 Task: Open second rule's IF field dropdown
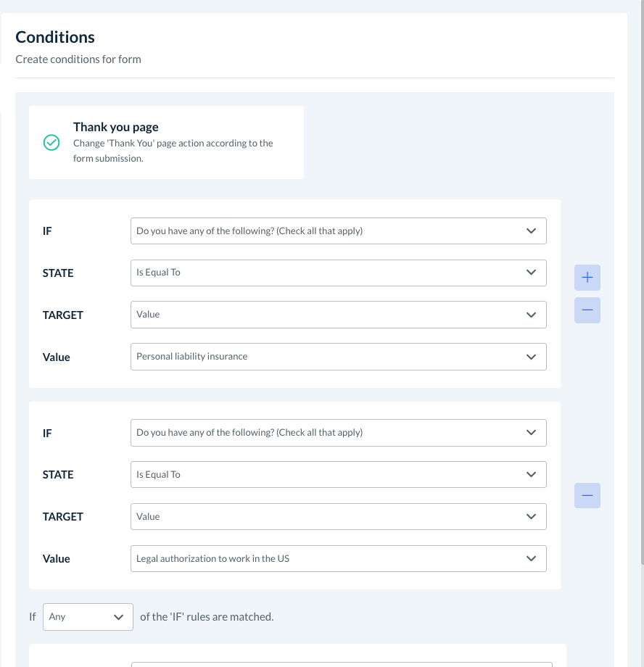pyautogui.click(x=338, y=433)
